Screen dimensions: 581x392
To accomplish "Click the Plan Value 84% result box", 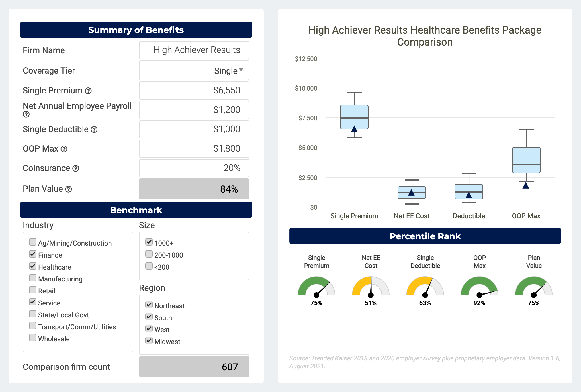I will [194, 189].
